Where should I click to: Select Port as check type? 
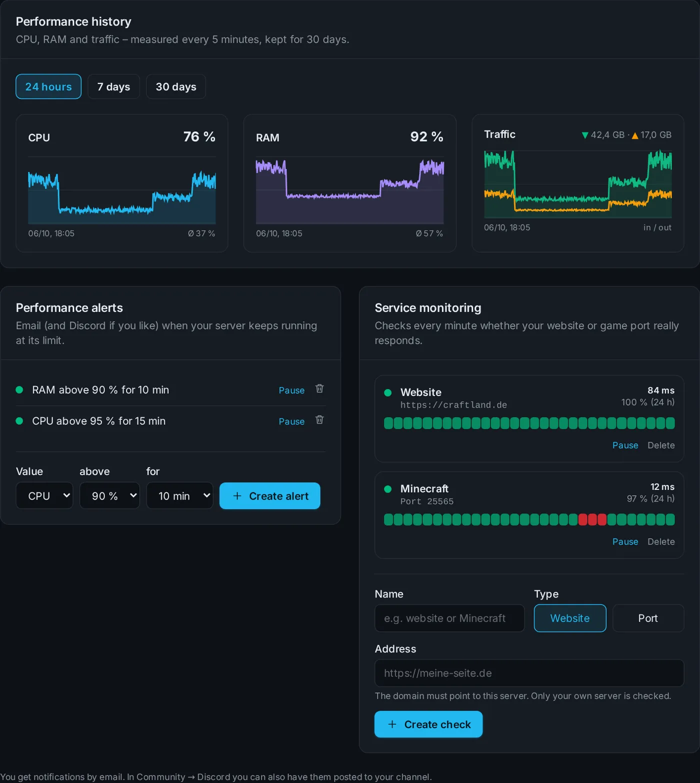click(x=648, y=618)
